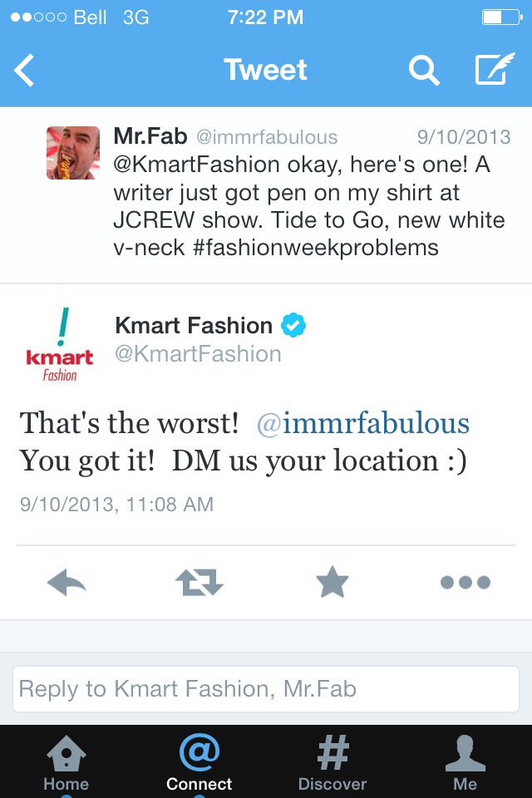Tap the @immrfabulous mention link
This screenshot has width=532, height=798.
click(364, 423)
